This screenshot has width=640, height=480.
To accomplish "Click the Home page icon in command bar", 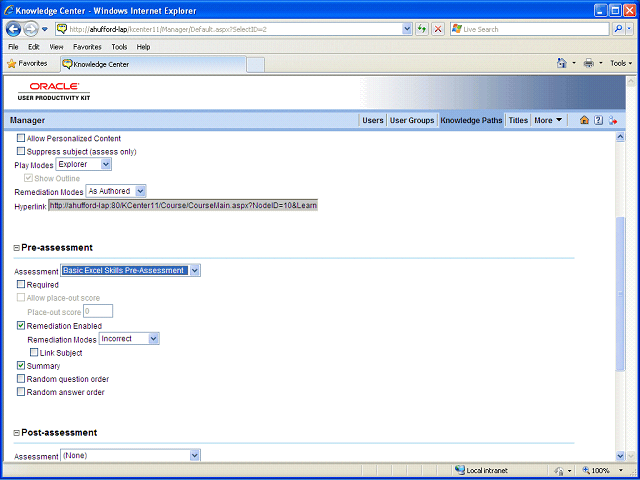I will 562,63.
